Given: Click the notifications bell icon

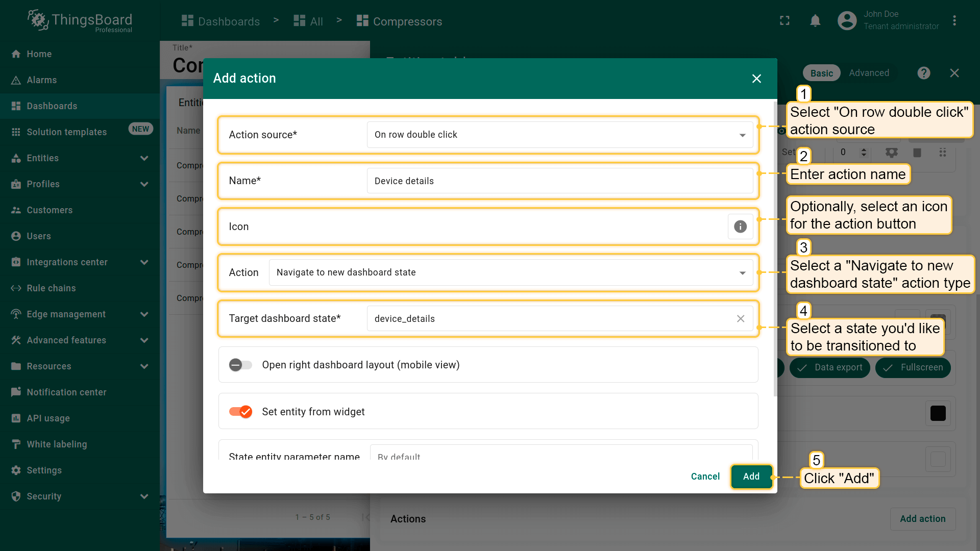Looking at the screenshot, I should click(815, 21).
